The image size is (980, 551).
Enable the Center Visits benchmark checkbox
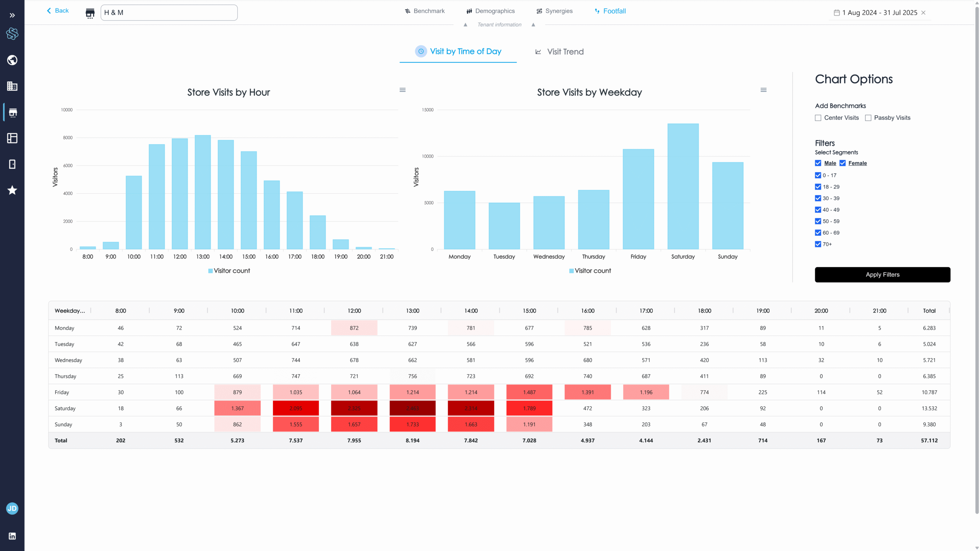[818, 118]
